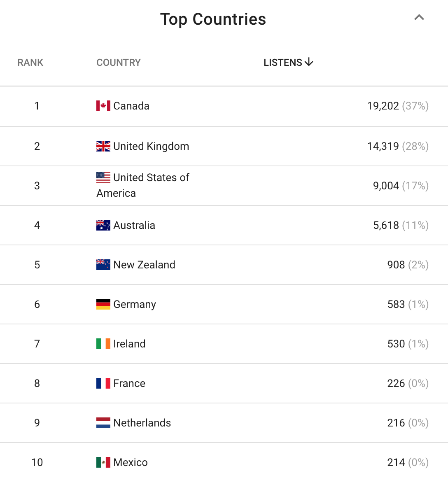Click the Australia flag icon

click(103, 225)
